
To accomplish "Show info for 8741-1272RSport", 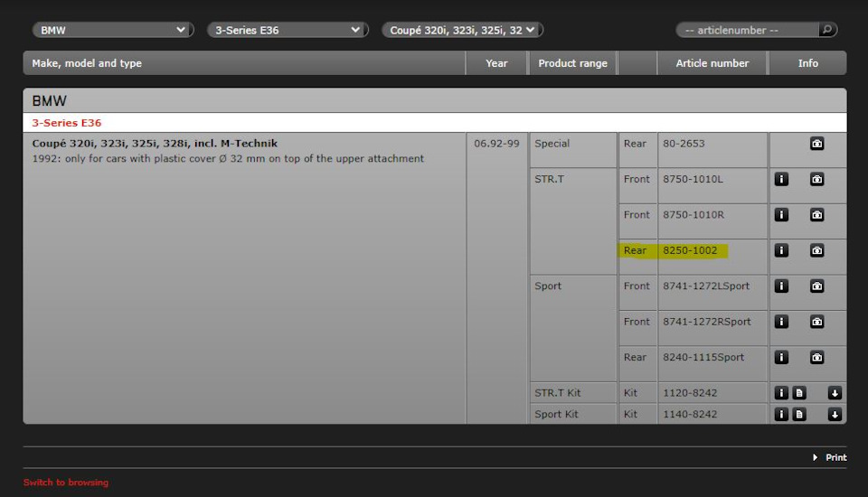I will point(781,322).
